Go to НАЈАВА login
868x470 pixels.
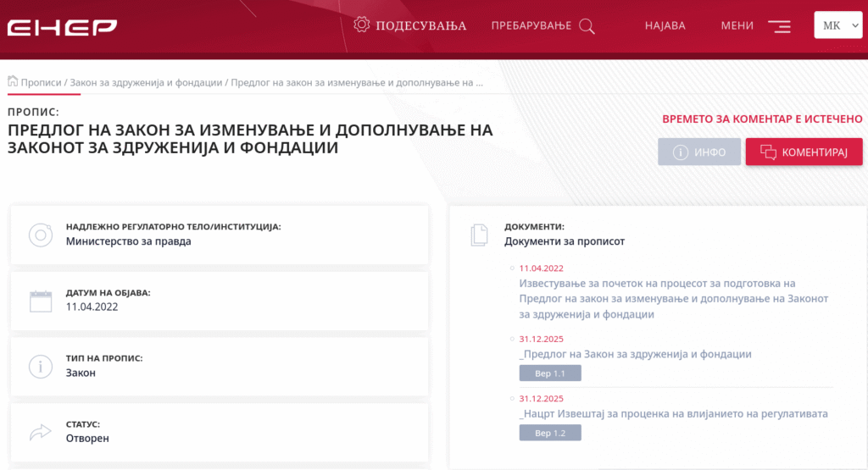[x=665, y=25]
